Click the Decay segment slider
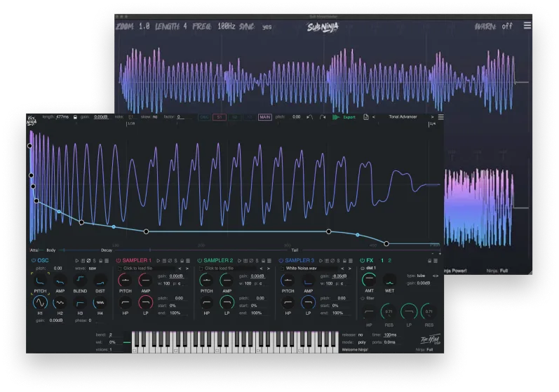This screenshot has width=559, height=392. 105,250
